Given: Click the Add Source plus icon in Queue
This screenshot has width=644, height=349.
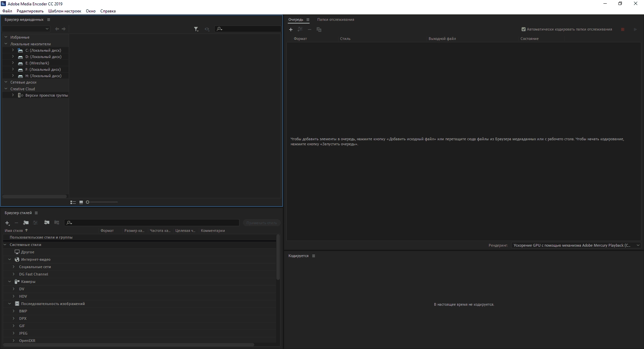Looking at the screenshot, I should pos(291,30).
